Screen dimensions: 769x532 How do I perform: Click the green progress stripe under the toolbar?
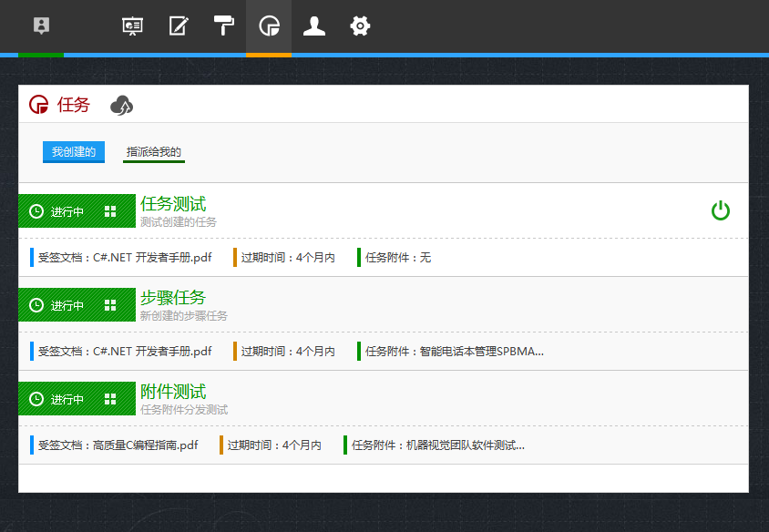(40, 56)
